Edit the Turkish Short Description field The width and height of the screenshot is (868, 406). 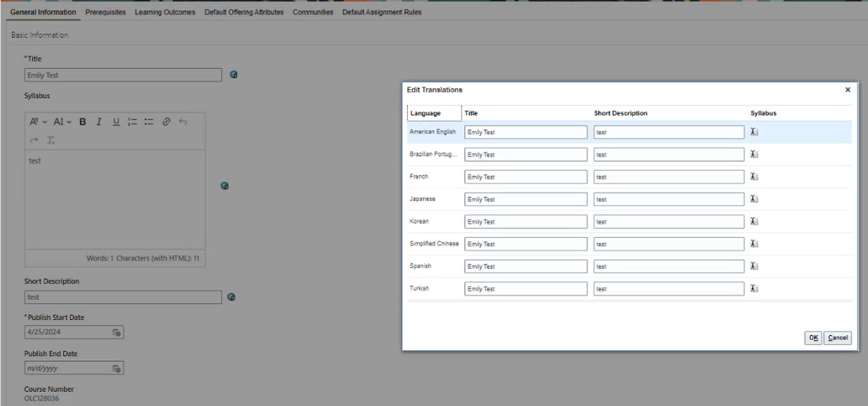pyautogui.click(x=669, y=289)
